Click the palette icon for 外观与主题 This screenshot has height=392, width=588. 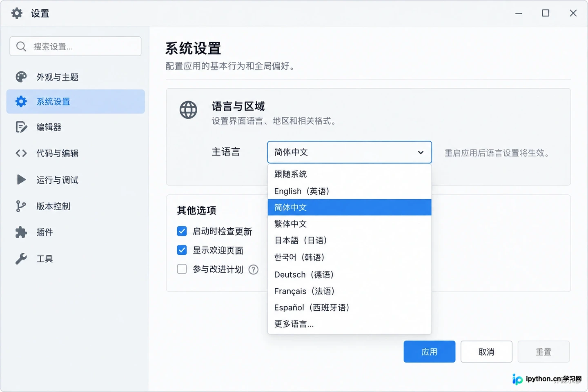[x=21, y=77]
